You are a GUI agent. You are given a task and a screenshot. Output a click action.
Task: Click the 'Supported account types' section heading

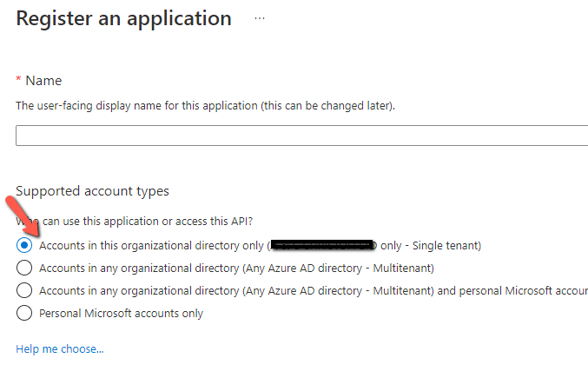tap(92, 191)
